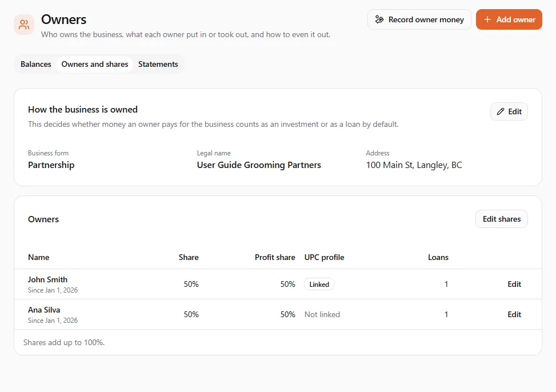Image resolution: width=556 pixels, height=392 pixels.
Task: Click the Profit share column header
Action: pyautogui.click(x=275, y=257)
